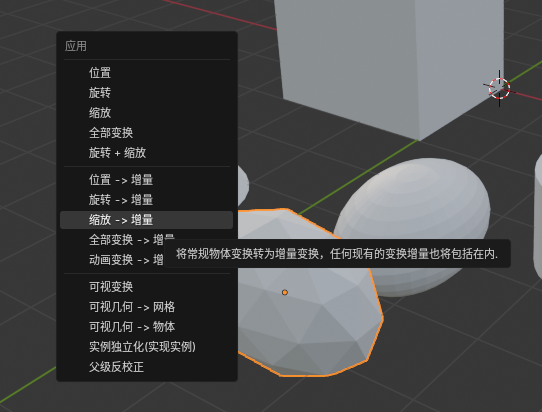Click highlighted 缩放 -> 增量 entry
Viewport: 542px width, 412px height.
(x=147, y=220)
